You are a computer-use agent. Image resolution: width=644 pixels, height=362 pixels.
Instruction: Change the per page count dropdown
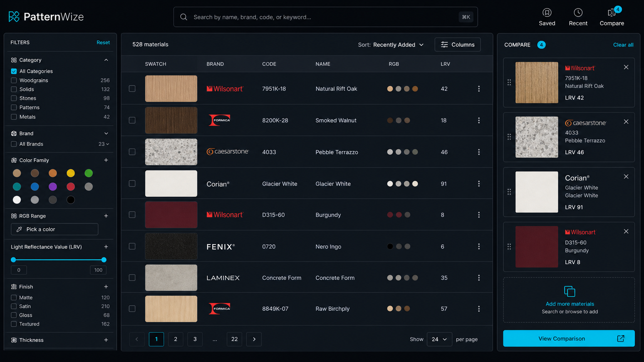click(439, 339)
